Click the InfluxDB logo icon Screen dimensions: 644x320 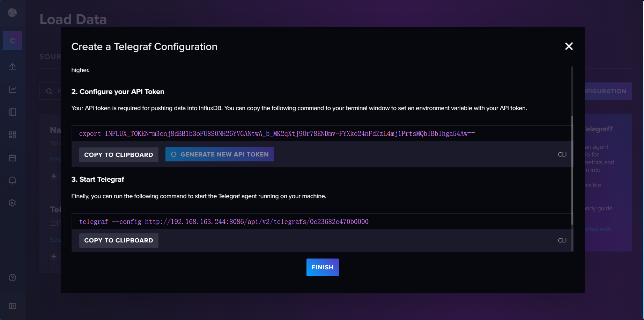[12, 13]
